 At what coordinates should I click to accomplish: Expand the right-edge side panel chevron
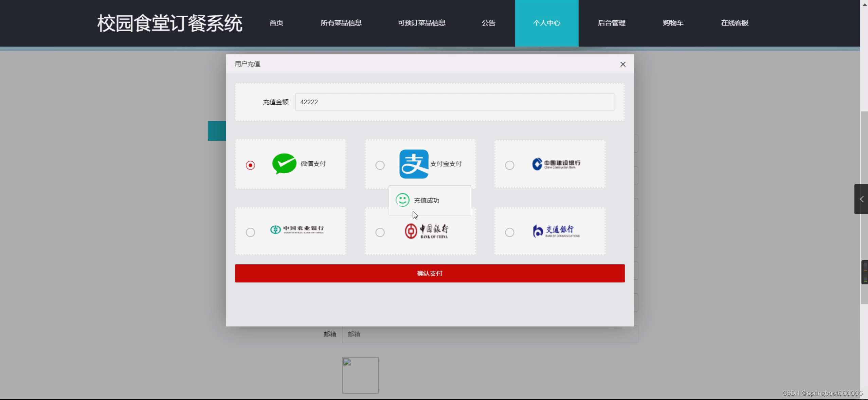tap(861, 199)
